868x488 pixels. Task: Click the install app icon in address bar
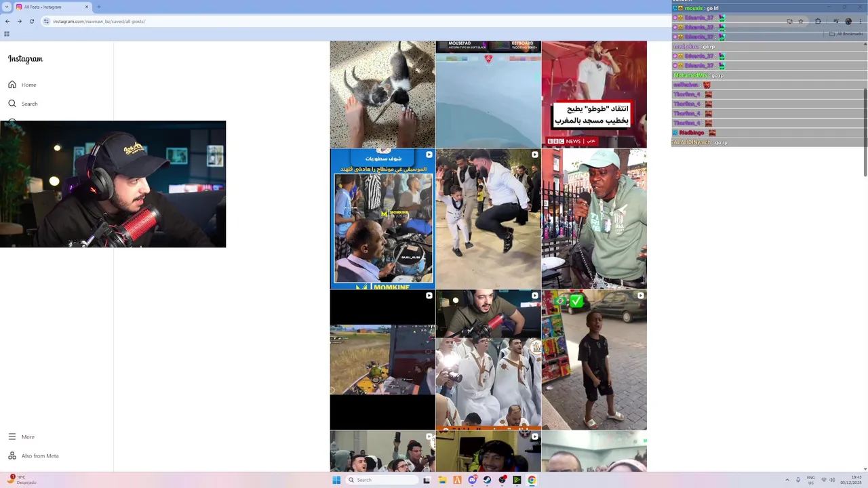(x=789, y=21)
